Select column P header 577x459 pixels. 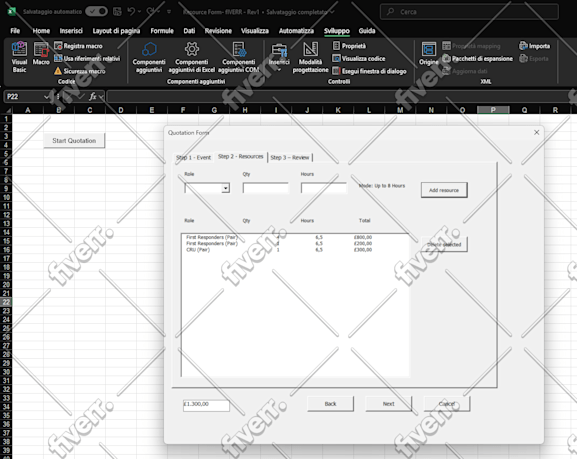point(493,110)
